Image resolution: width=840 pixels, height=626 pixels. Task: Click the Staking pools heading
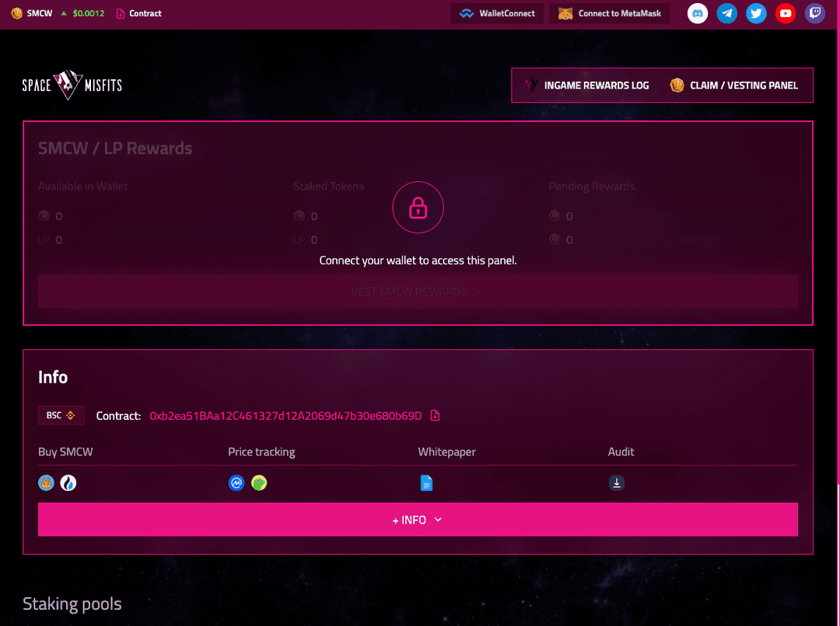72,604
